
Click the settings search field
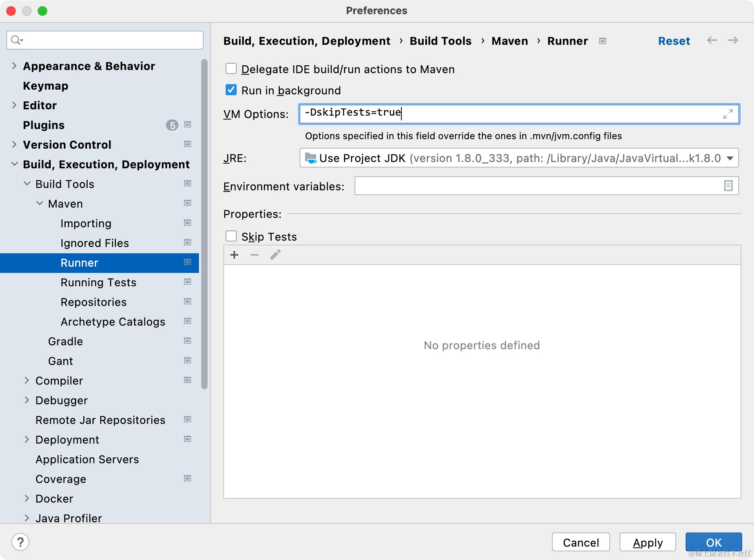click(x=105, y=40)
